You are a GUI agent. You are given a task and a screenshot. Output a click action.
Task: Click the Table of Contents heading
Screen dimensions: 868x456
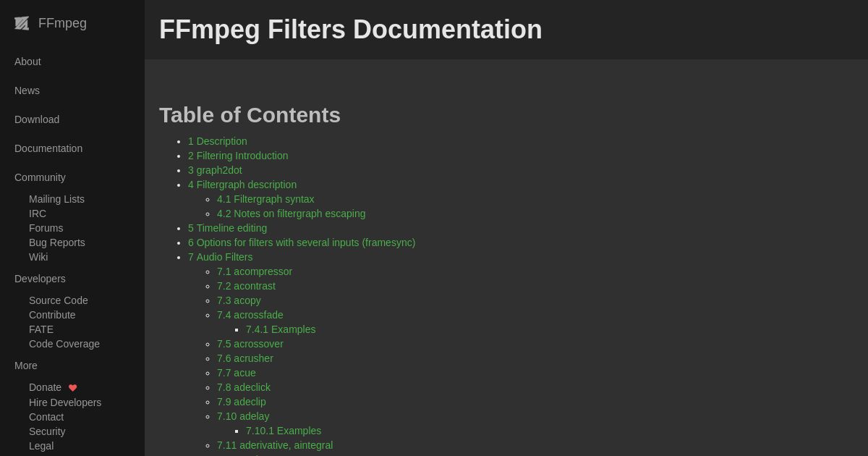[x=250, y=115]
